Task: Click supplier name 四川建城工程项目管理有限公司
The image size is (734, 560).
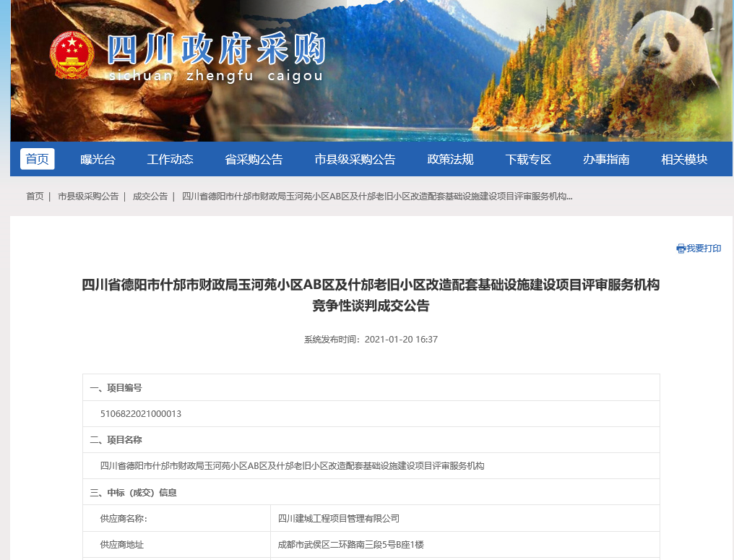Action: coord(339,519)
